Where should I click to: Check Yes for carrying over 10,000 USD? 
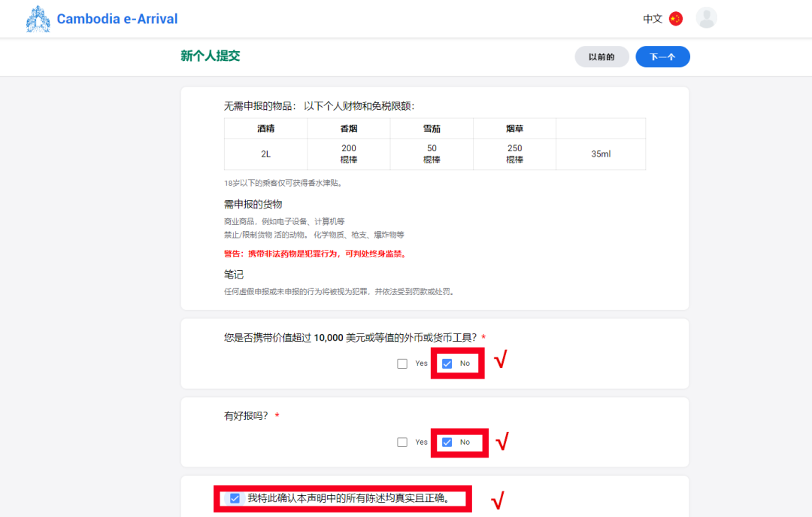point(402,363)
